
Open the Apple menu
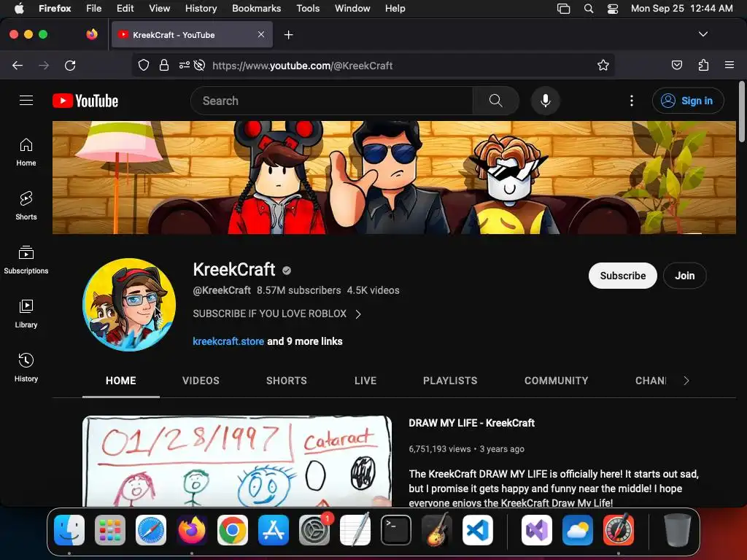coord(19,9)
